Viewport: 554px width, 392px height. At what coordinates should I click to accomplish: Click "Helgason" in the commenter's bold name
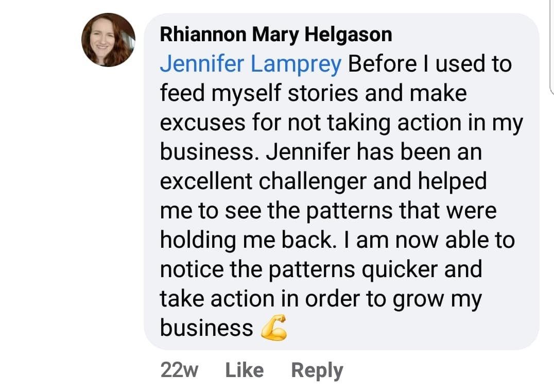[349, 35]
